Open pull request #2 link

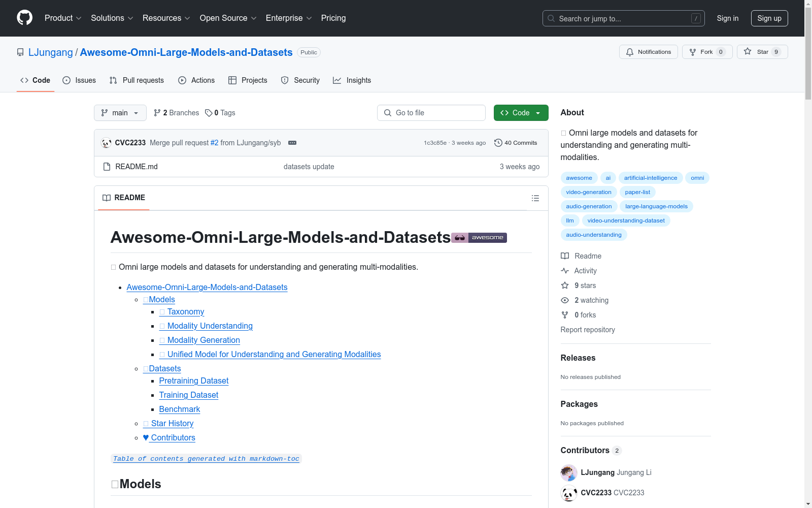point(215,143)
